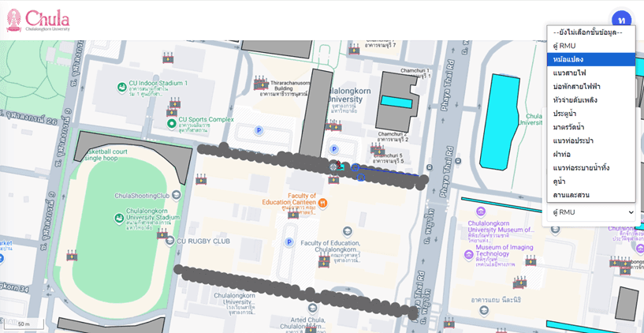
Task: Select 'แนวท่อประปา' layer option
Action: tap(591, 140)
